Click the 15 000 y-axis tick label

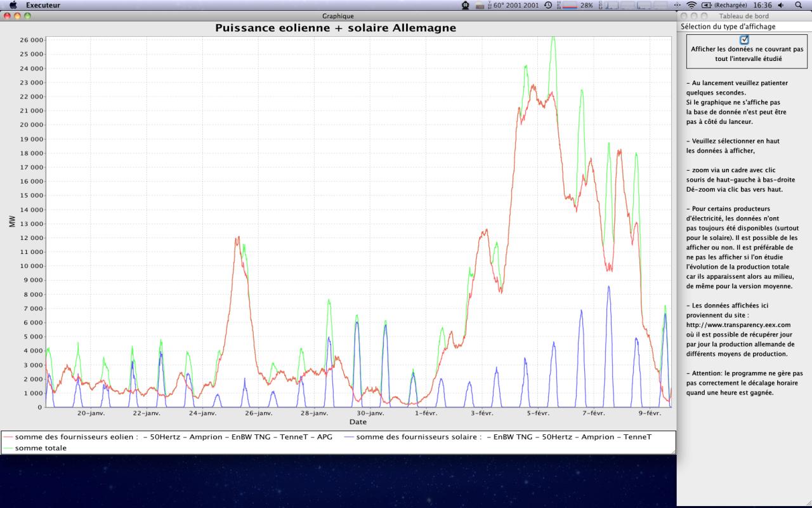pyautogui.click(x=32, y=195)
